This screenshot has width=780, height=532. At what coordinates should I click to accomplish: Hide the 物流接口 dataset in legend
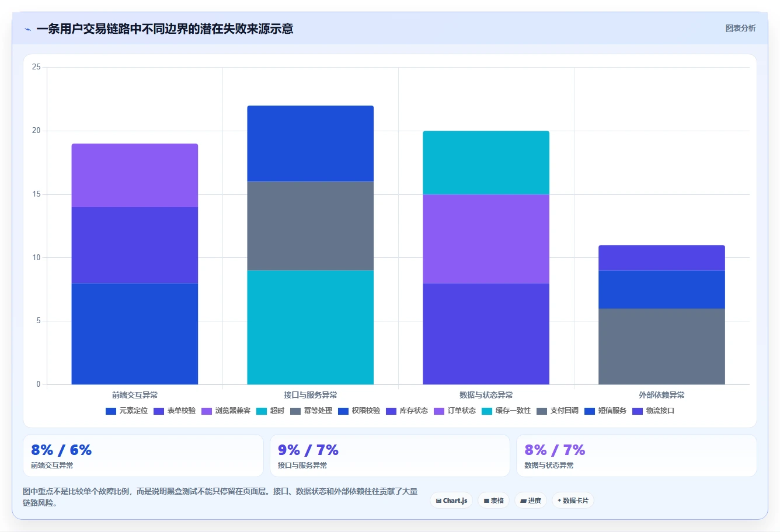(x=653, y=411)
